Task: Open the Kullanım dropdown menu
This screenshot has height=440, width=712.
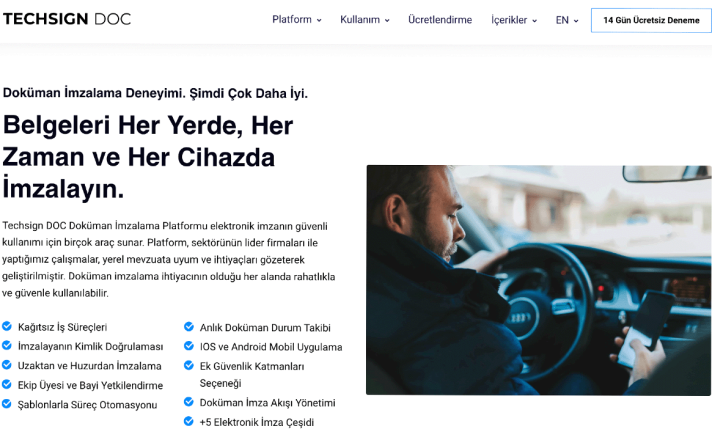Action: [365, 20]
